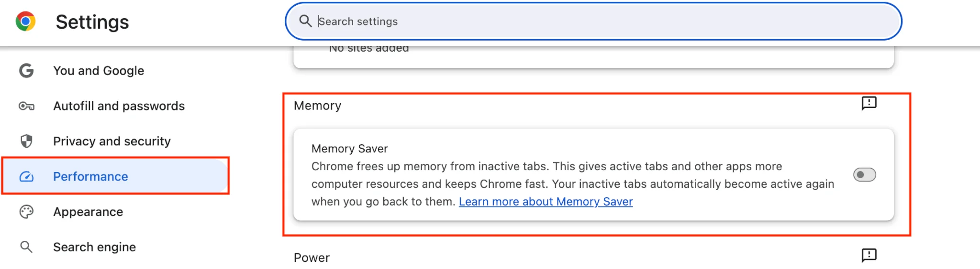Enable the Memory Saver toggle
980x269 pixels.
(864, 175)
